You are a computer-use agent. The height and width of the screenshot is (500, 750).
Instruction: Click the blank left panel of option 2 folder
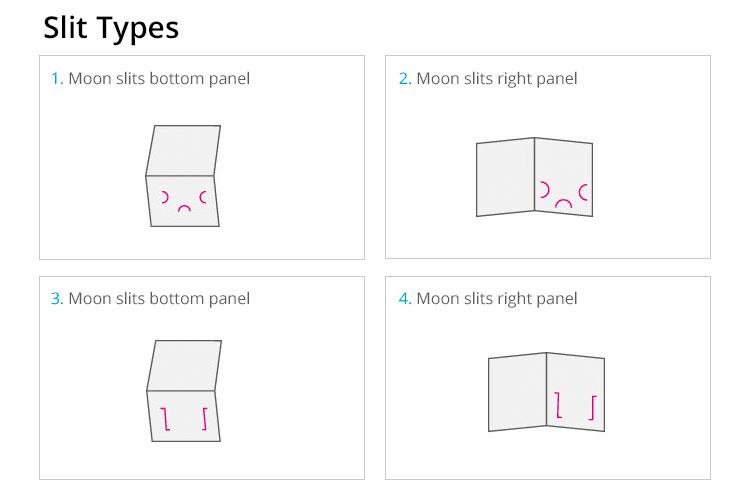505,177
